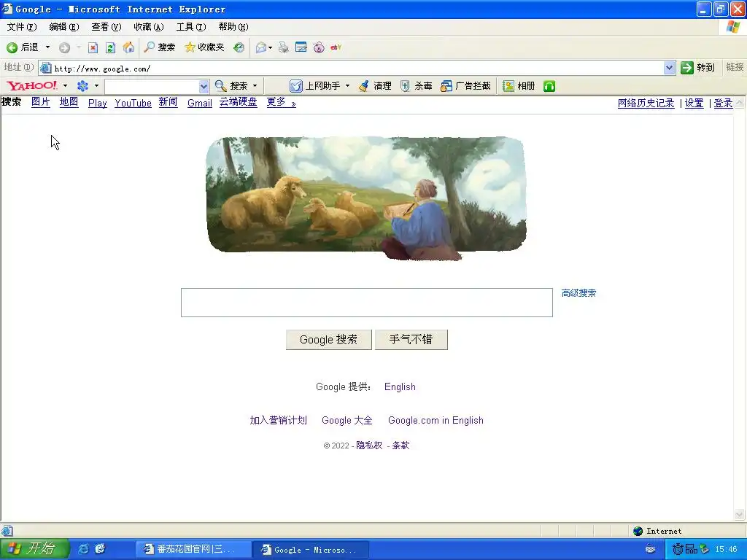Expand the back button history dropdown

point(47,47)
